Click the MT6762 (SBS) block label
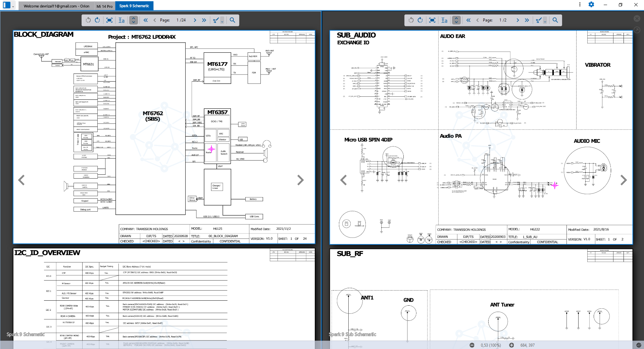Screen dimensions: 644x349 [x=153, y=116]
